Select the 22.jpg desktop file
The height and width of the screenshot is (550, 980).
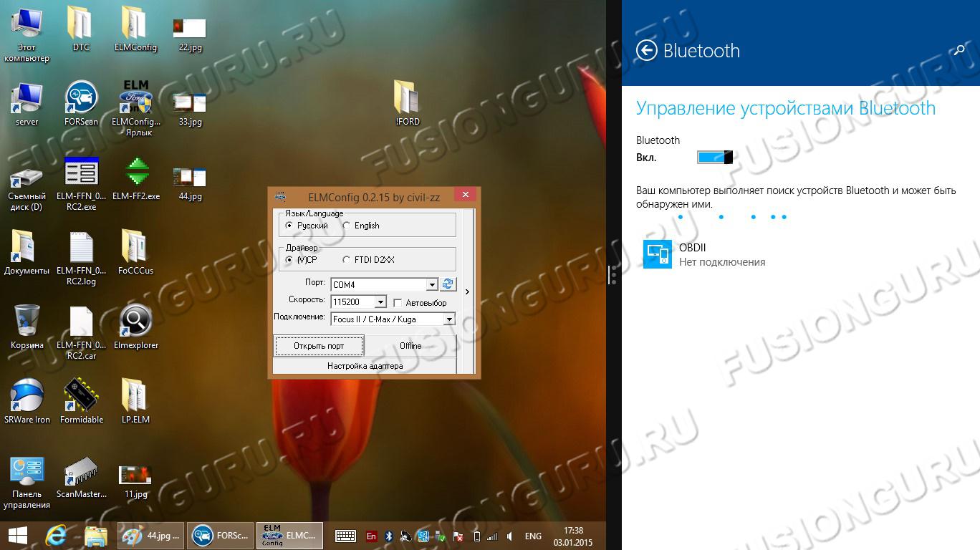point(190,34)
